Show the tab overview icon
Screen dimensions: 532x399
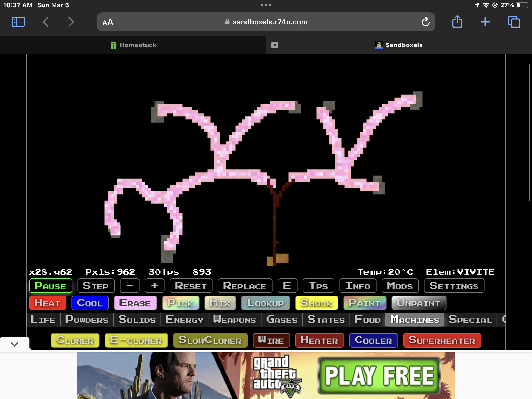[514, 22]
